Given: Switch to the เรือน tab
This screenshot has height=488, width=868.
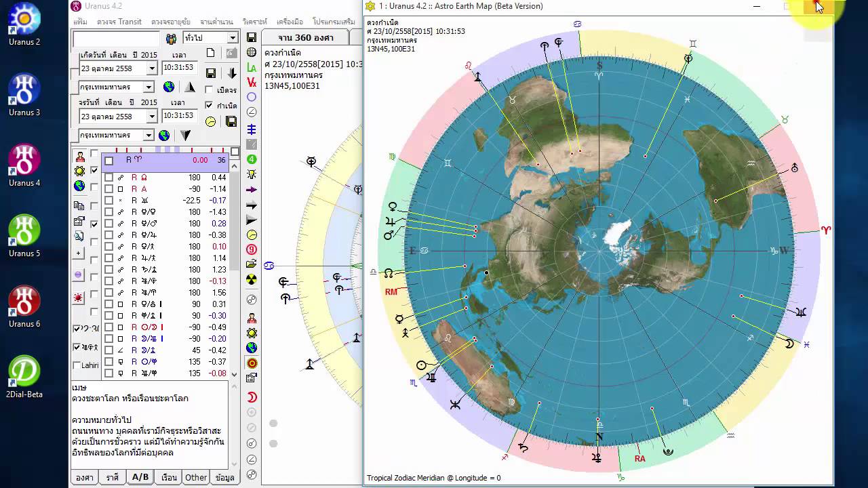Looking at the screenshot, I should pyautogui.click(x=169, y=477).
